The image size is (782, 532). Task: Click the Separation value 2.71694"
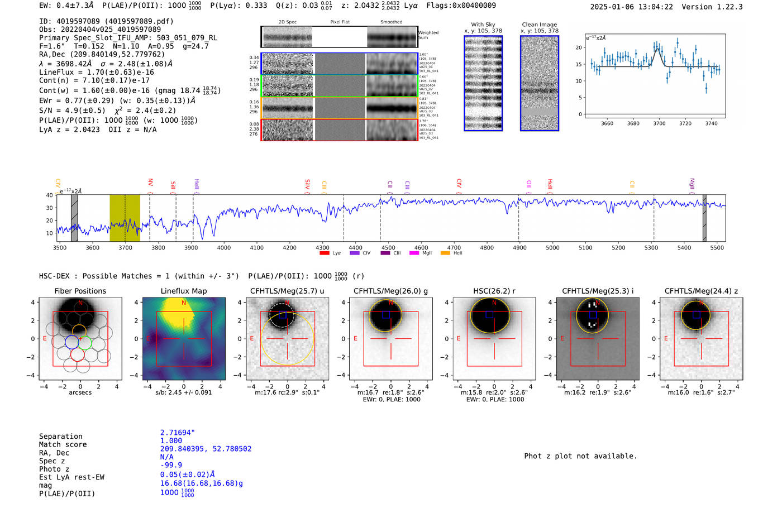pos(178,433)
